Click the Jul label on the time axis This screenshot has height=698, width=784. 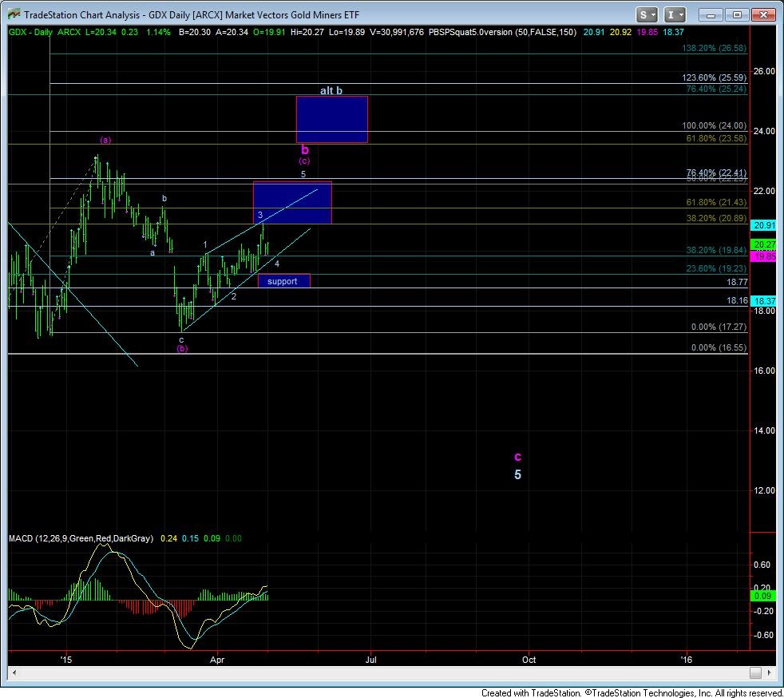(370, 660)
